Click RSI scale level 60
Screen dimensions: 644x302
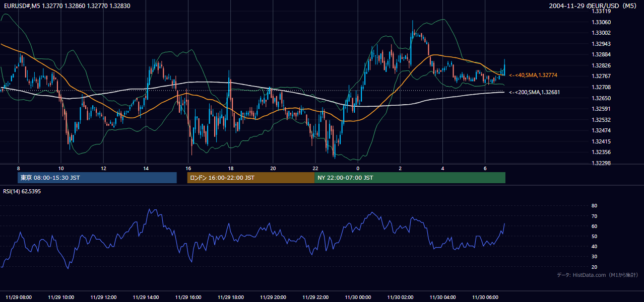coord(594,226)
